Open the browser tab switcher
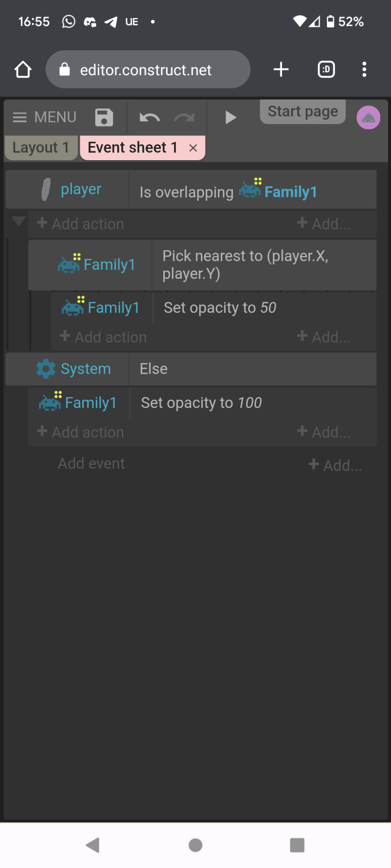This screenshot has width=391, height=868. click(326, 69)
